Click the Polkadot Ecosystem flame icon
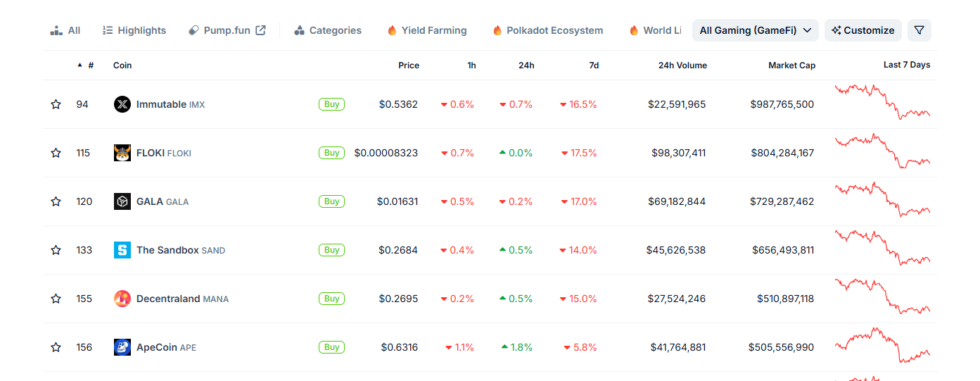 pos(497,30)
